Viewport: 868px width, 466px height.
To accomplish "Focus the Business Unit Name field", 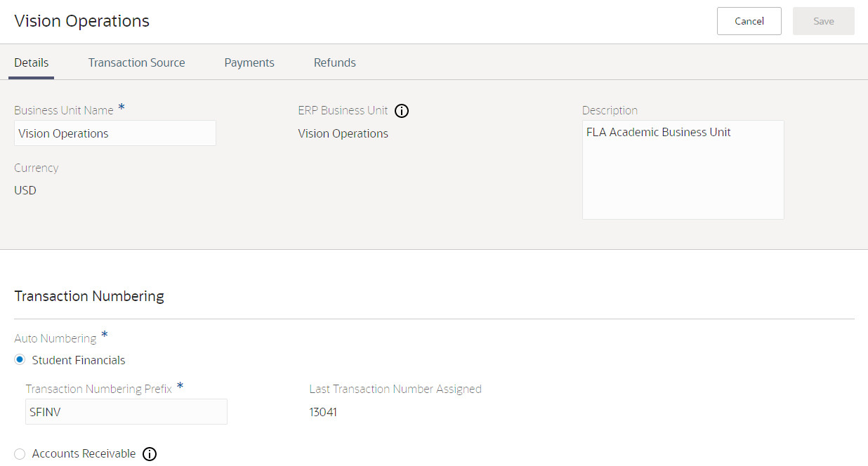I will point(115,133).
